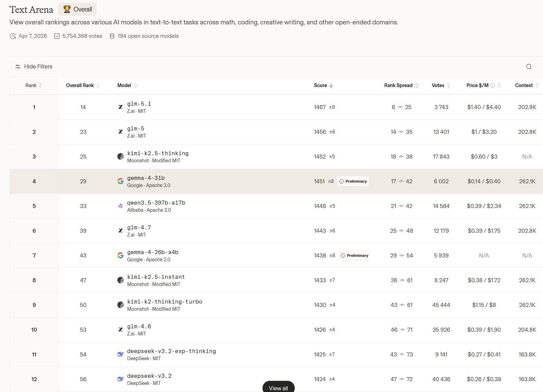Screen dimensions: 543x392
Task: Click the Moonshot logo next to kimi-k2.5-thinking
Action: [120, 157]
